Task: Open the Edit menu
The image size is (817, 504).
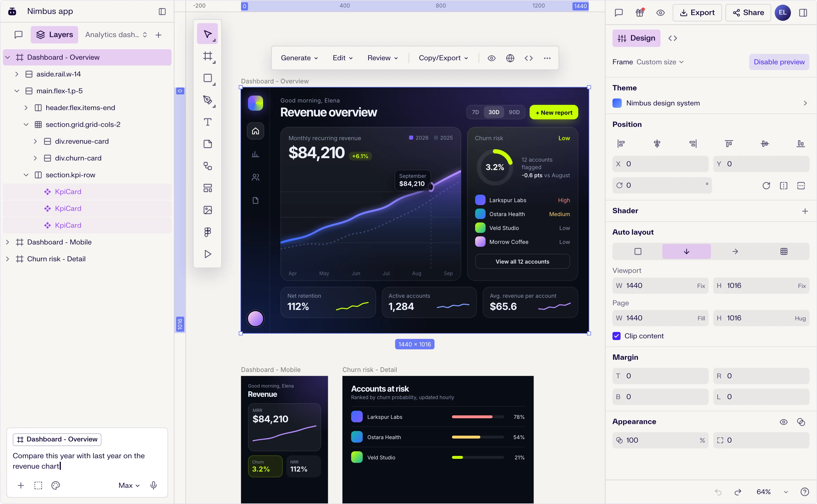Action: click(343, 58)
